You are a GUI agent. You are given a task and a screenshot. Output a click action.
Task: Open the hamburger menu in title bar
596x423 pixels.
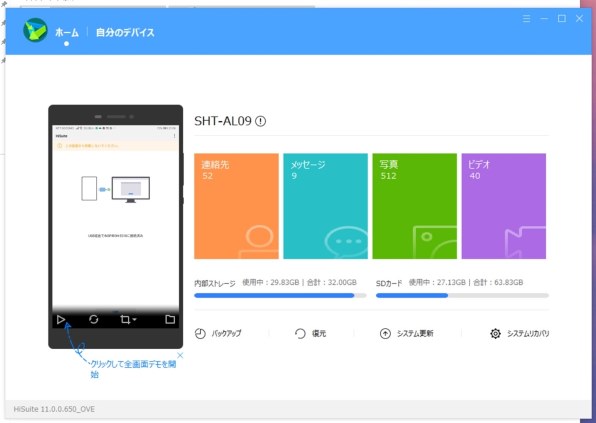[526, 19]
